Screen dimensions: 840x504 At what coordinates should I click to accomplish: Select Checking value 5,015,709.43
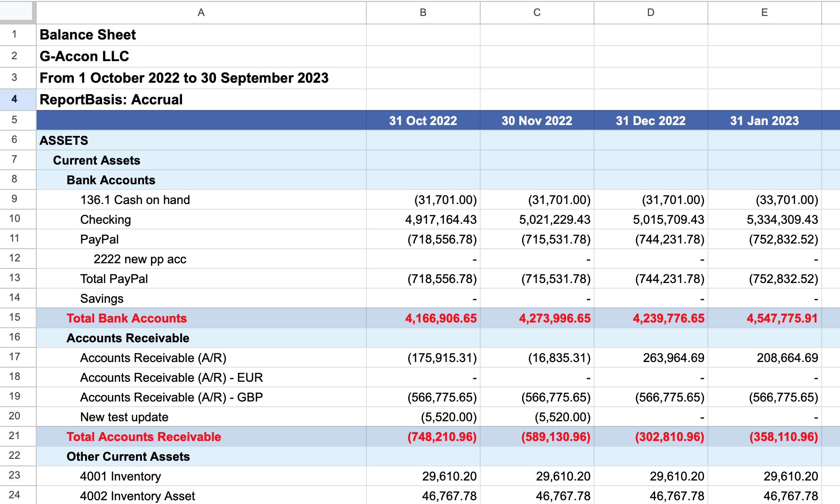coord(651,220)
